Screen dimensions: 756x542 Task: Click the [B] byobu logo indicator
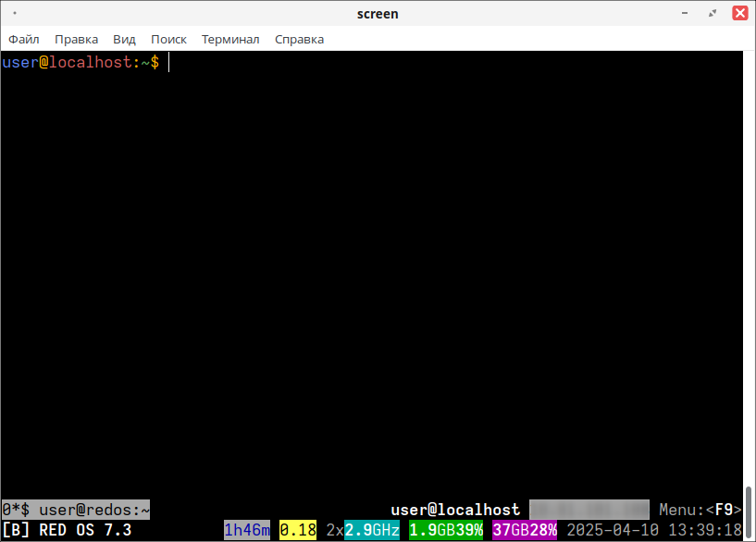pyautogui.click(x=16, y=530)
